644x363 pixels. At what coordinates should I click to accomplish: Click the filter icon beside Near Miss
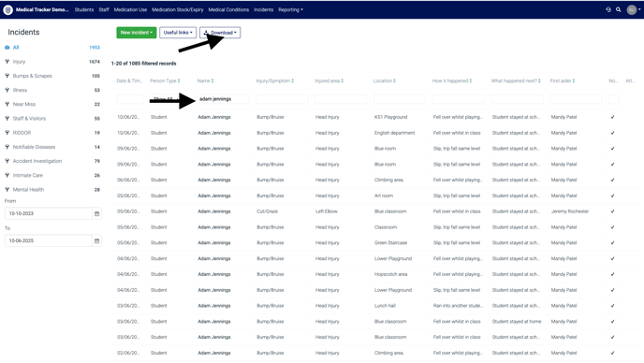[7, 104]
